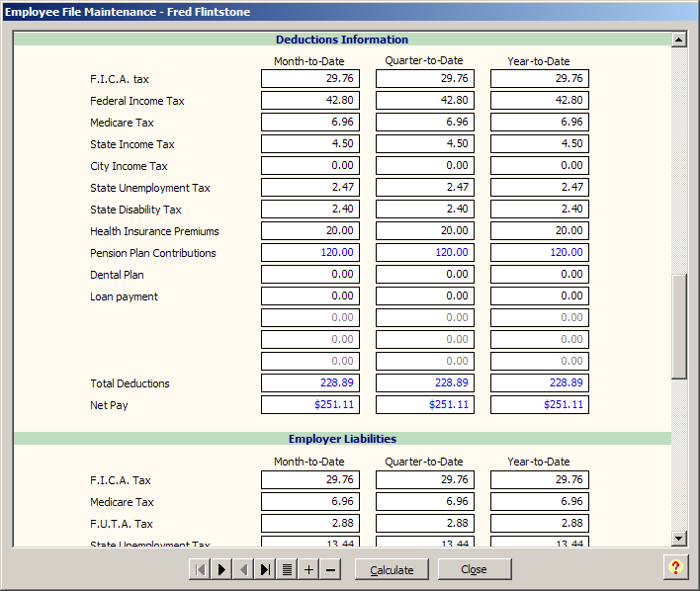The height and width of the screenshot is (591, 700).
Task: Open help with the question mark icon
Action: pyautogui.click(x=675, y=567)
